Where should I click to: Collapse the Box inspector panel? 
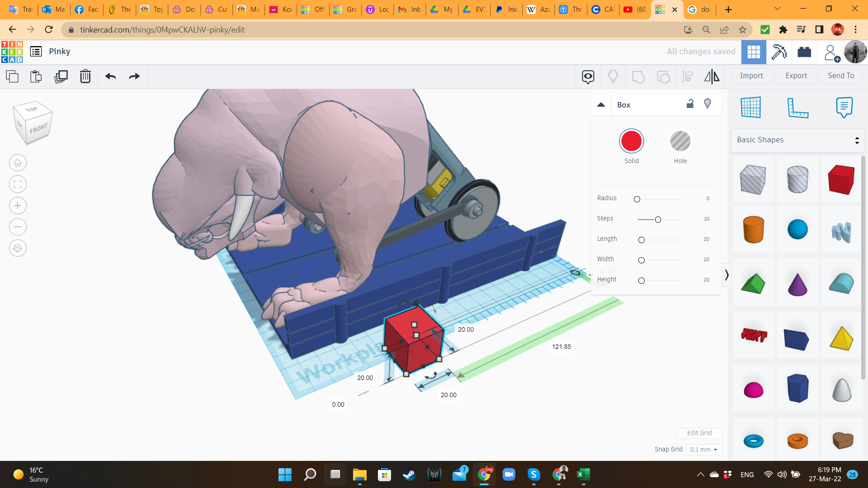tap(601, 105)
